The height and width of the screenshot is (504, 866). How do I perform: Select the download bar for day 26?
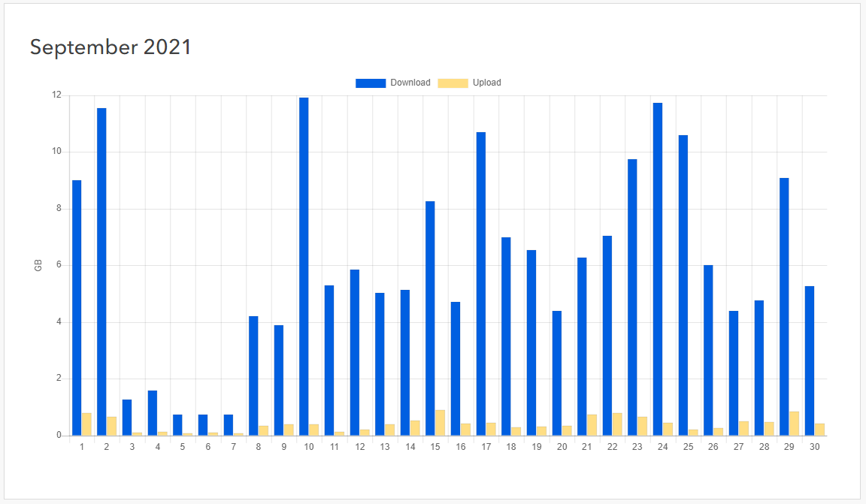(708, 351)
